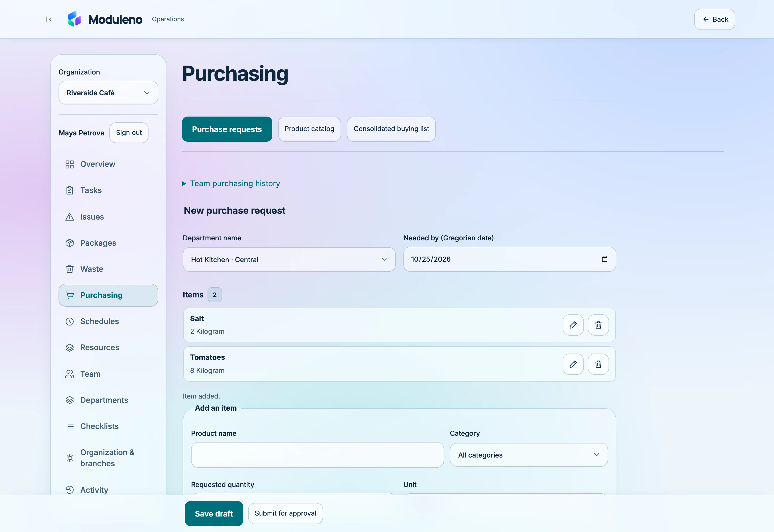Open the Consolidated buying list tab
This screenshot has width=774, height=532.
coord(391,129)
